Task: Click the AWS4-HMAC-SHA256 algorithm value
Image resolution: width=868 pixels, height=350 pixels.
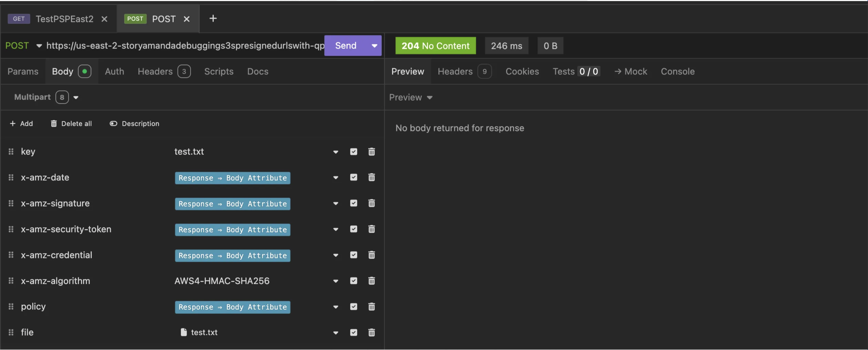Action: (222, 281)
